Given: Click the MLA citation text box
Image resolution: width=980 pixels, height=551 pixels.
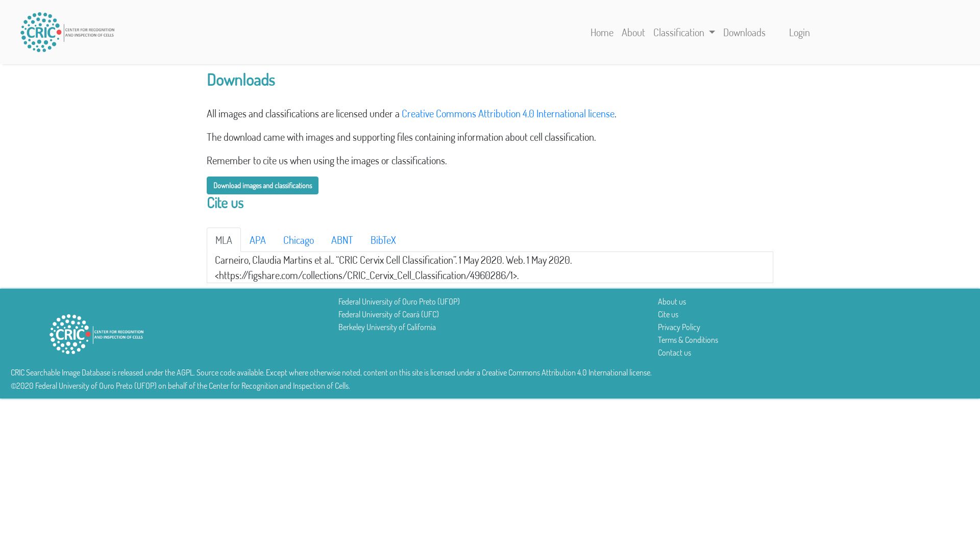Looking at the screenshot, I should point(490,267).
